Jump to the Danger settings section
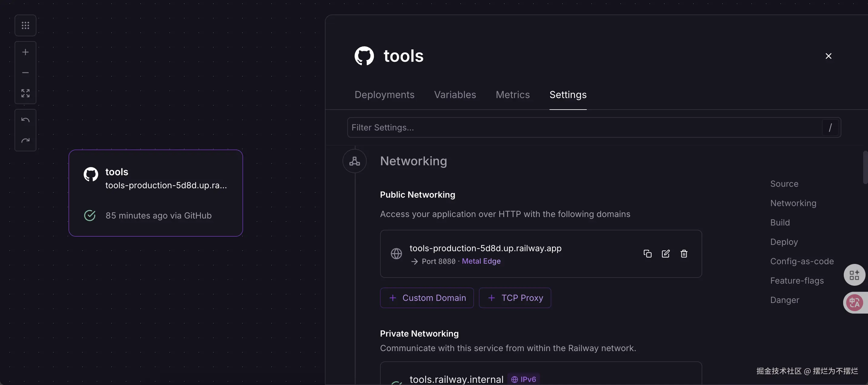The image size is (868, 385). point(784,300)
